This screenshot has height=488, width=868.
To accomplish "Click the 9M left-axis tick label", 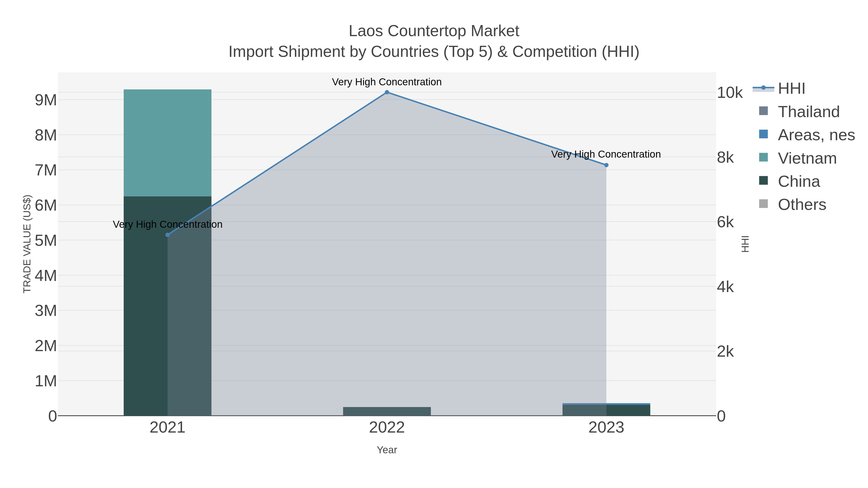I will [46, 100].
